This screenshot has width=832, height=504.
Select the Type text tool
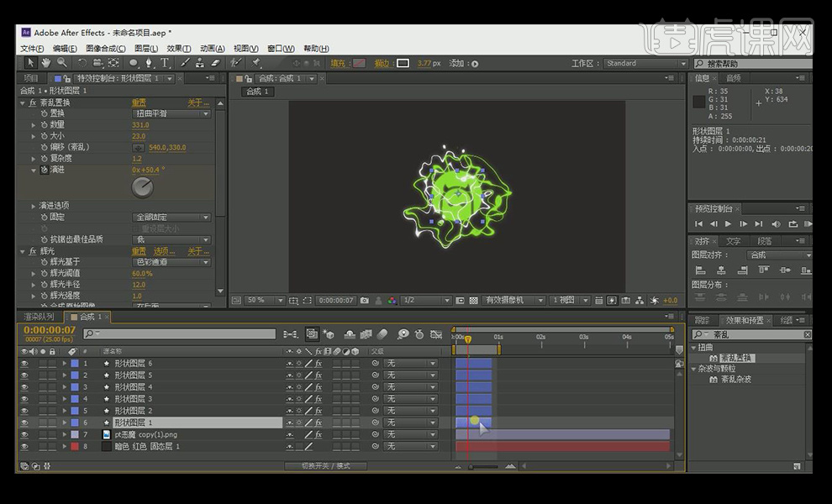165,63
